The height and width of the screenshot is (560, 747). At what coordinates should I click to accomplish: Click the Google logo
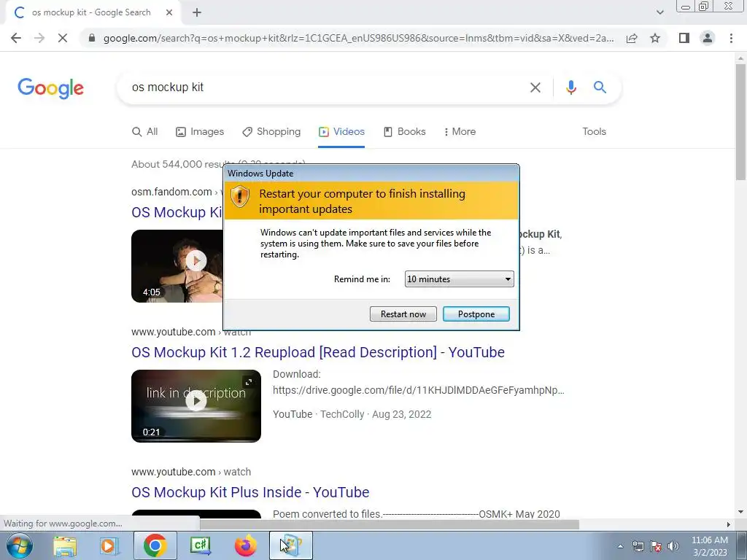pyautogui.click(x=50, y=88)
